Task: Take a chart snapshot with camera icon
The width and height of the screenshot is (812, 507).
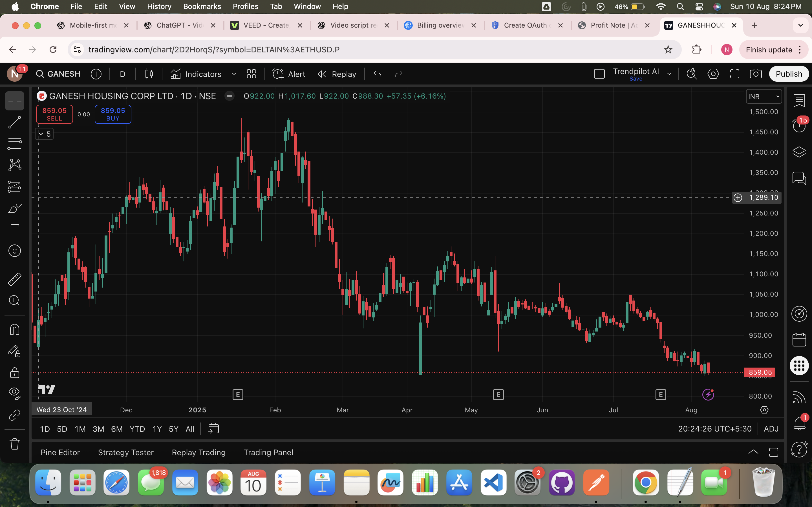Action: pyautogui.click(x=756, y=74)
